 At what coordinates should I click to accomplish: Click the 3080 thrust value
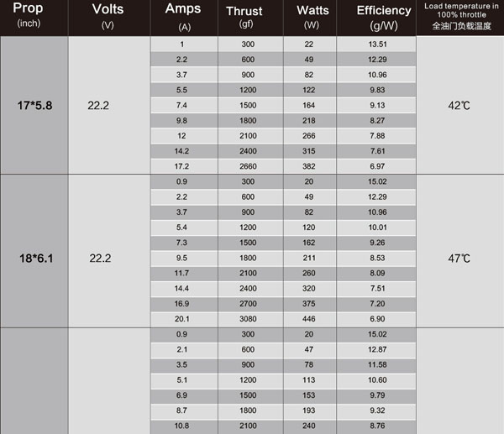pos(248,318)
